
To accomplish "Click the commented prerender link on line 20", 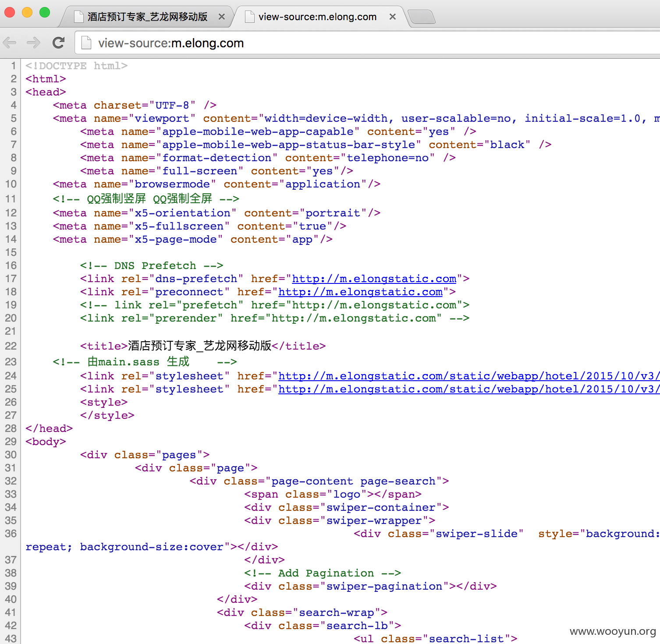I will tap(275, 318).
